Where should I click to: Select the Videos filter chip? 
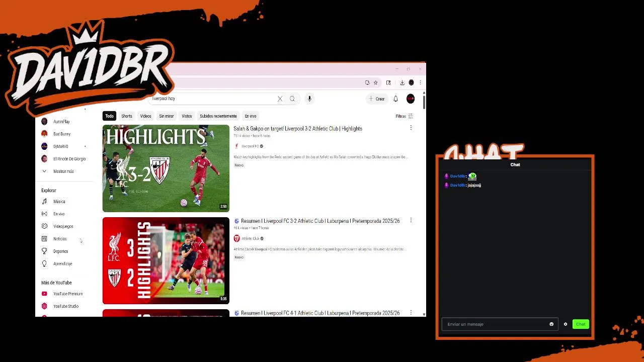pyautogui.click(x=145, y=116)
